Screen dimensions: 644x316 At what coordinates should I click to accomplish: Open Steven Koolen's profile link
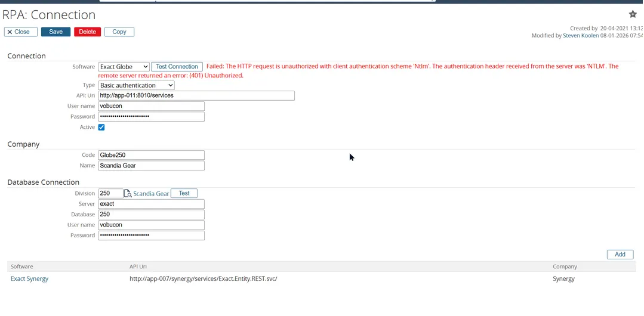[581, 36]
